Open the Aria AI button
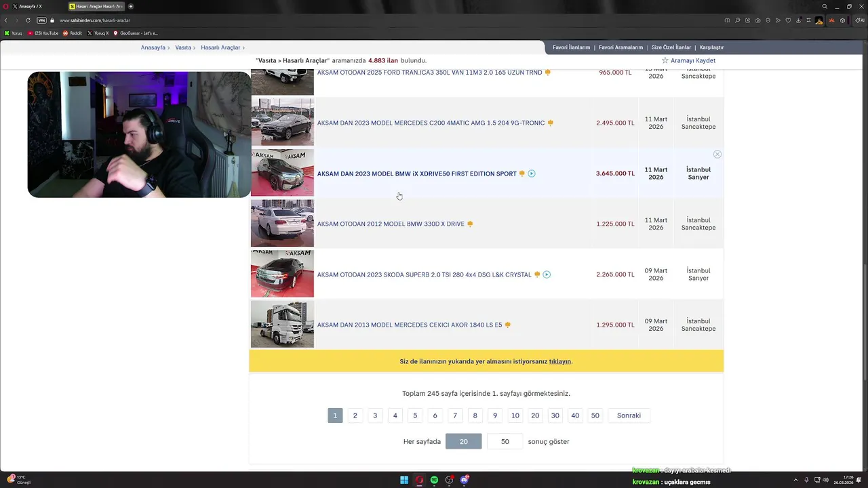The image size is (868, 488). pos(860,20)
